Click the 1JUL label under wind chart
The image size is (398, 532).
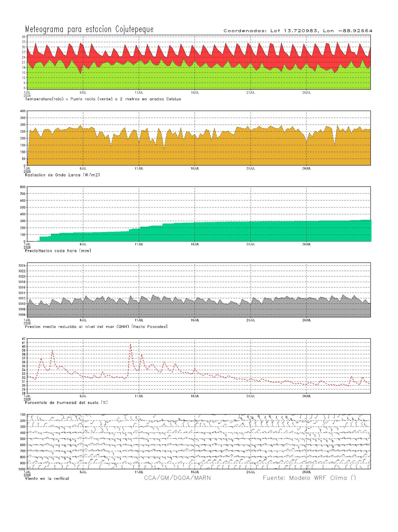(x=27, y=472)
